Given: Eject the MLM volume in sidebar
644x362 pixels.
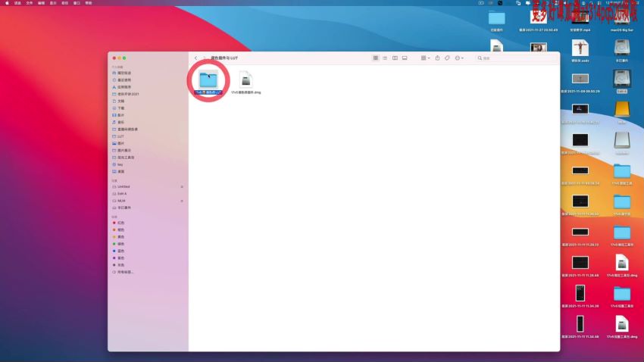Looking at the screenshot, I should point(182,201).
